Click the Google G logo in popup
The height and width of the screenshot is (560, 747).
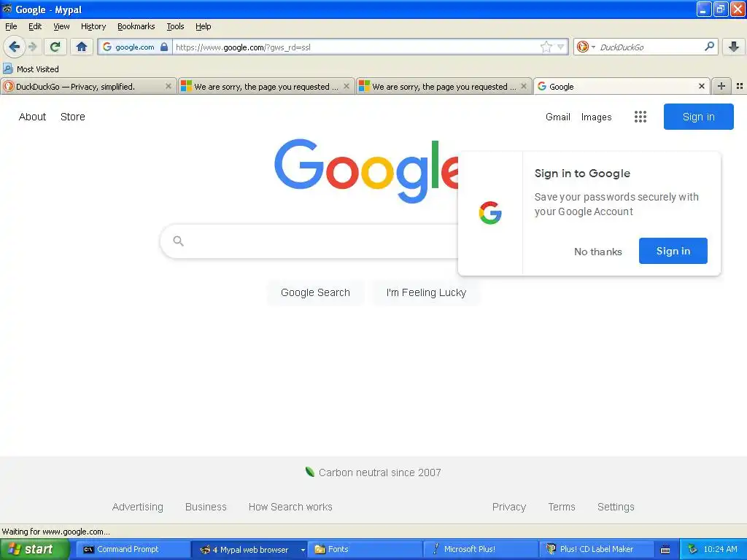point(490,213)
